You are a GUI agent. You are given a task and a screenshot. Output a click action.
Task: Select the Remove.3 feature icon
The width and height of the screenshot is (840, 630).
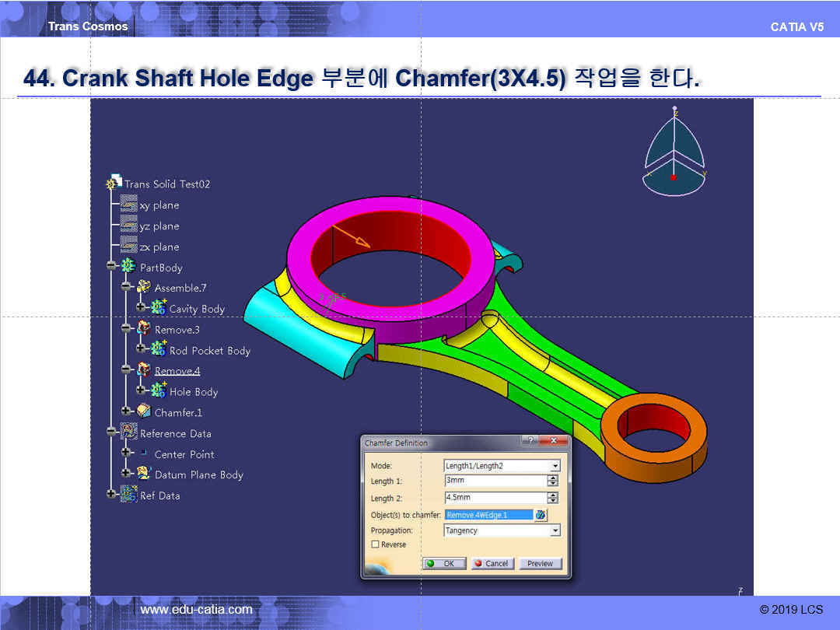[x=144, y=330]
